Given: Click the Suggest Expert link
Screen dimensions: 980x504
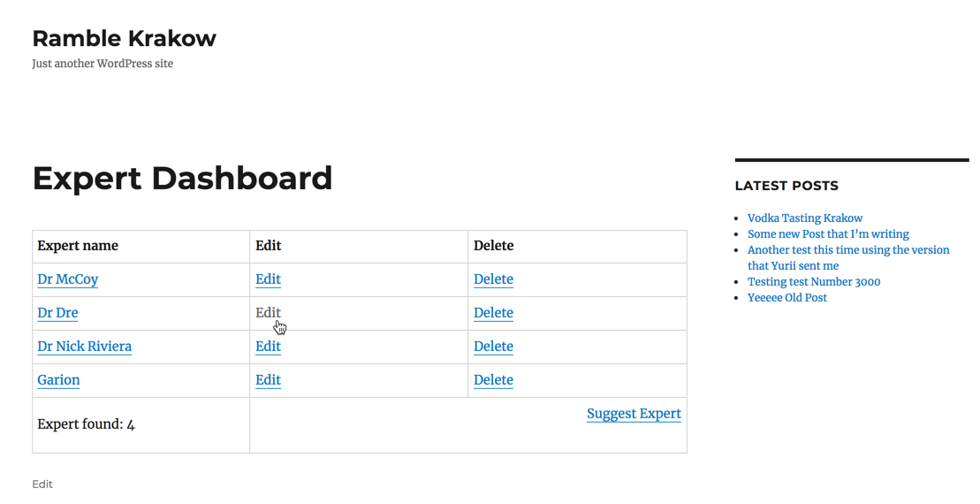Looking at the screenshot, I should 634,414.
